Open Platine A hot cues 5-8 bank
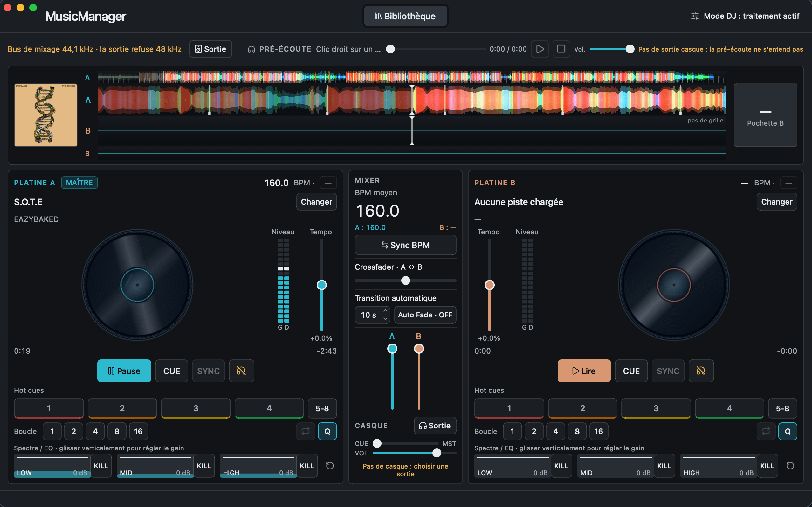Image resolution: width=812 pixels, height=507 pixels. click(322, 408)
